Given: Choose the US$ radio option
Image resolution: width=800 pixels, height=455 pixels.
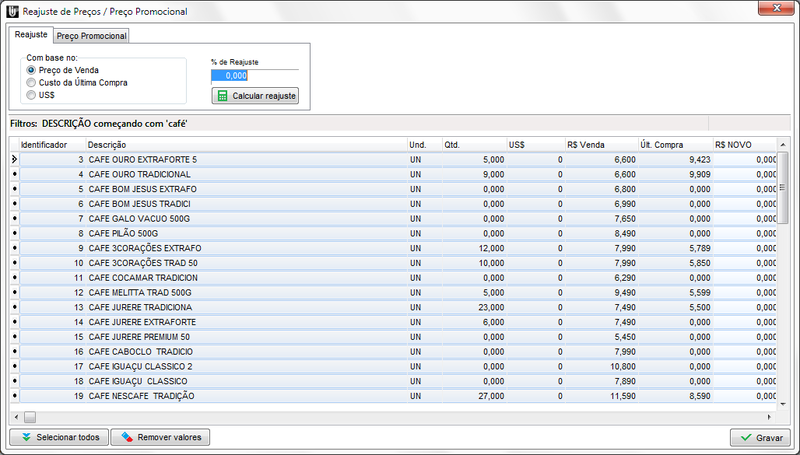Looking at the screenshot, I should 31,95.
